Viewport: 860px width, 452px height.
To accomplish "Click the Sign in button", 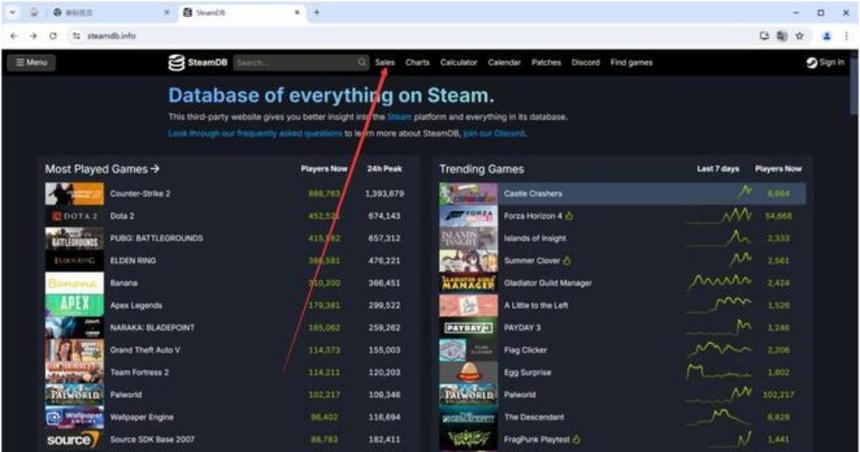I will point(825,63).
